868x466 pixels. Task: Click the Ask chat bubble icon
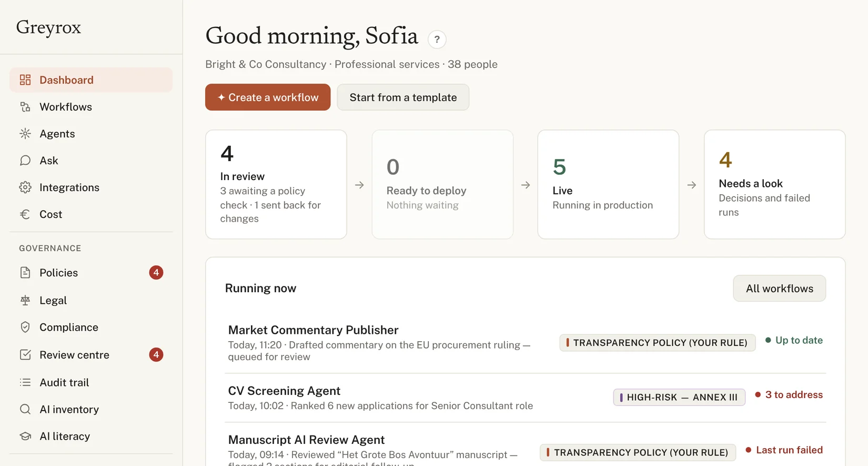25,161
